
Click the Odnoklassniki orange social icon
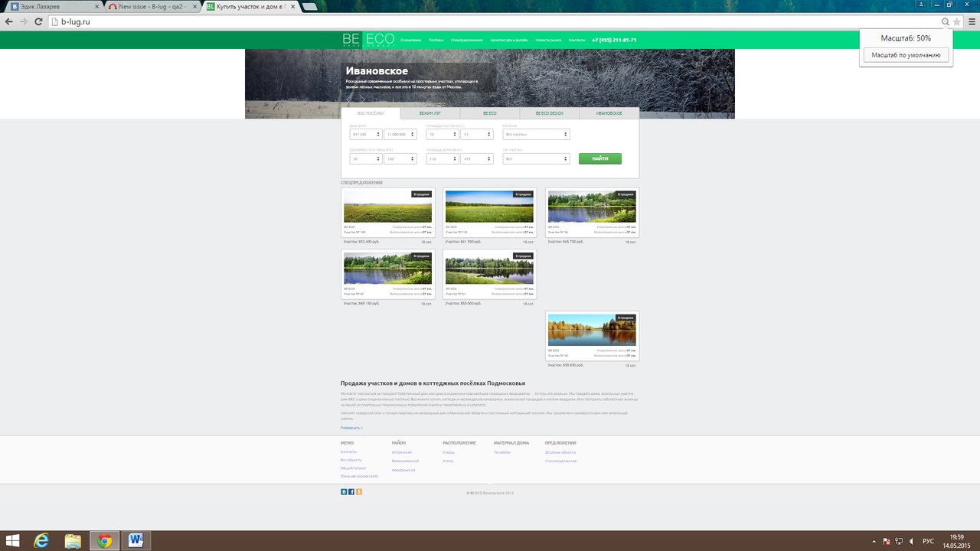coord(358,491)
